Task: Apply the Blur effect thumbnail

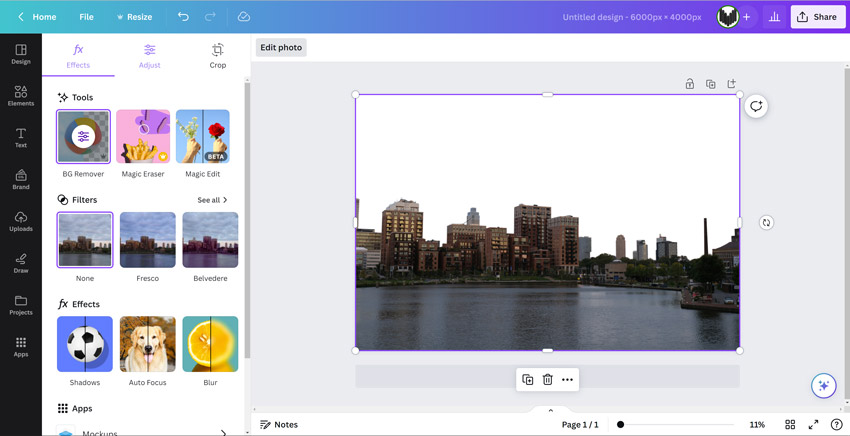Action: tap(210, 344)
